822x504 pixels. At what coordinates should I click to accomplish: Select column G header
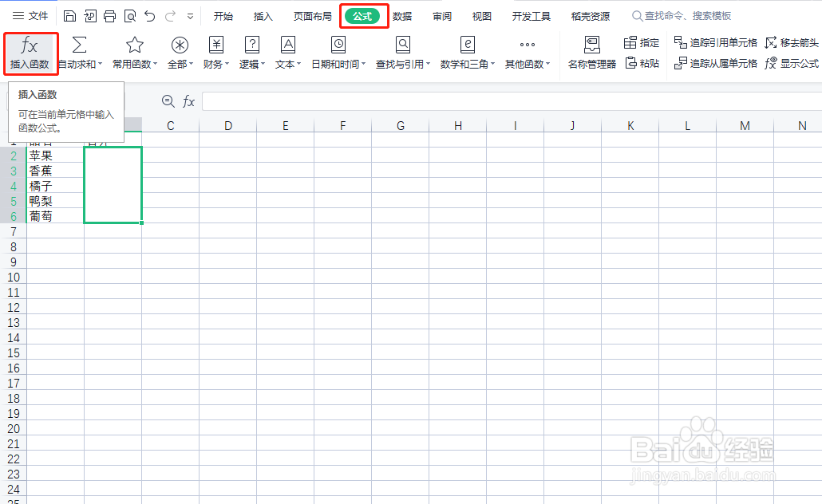[x=401, y=126]
